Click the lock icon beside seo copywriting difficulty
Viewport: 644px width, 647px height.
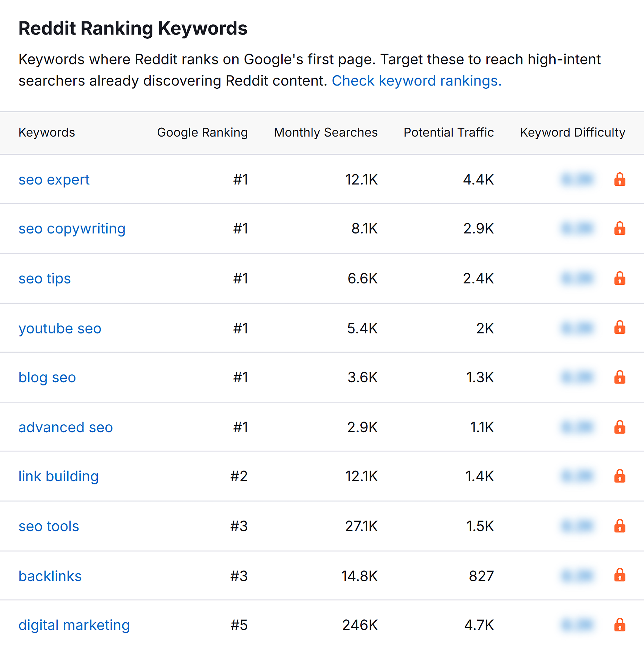(x=620, y=229)
